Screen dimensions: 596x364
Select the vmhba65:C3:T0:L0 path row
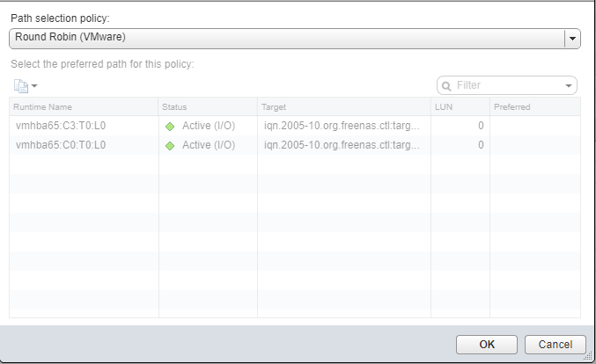point(295,126)
